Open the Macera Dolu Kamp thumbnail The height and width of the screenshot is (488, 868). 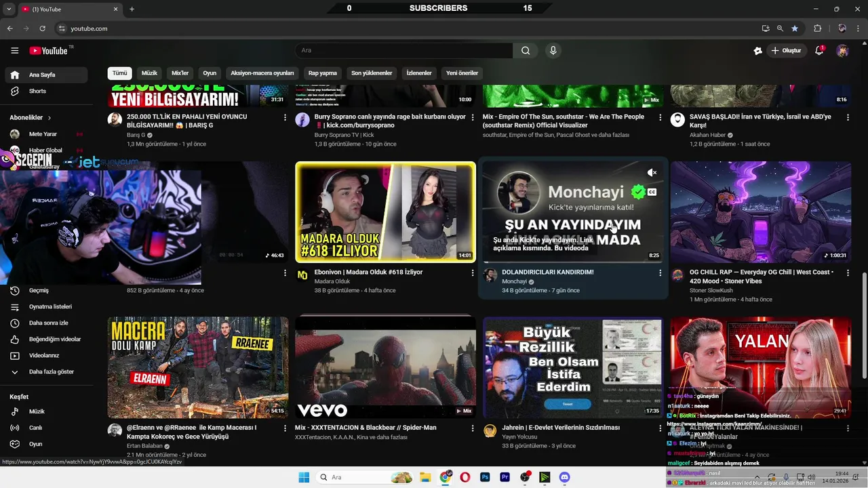197,367
